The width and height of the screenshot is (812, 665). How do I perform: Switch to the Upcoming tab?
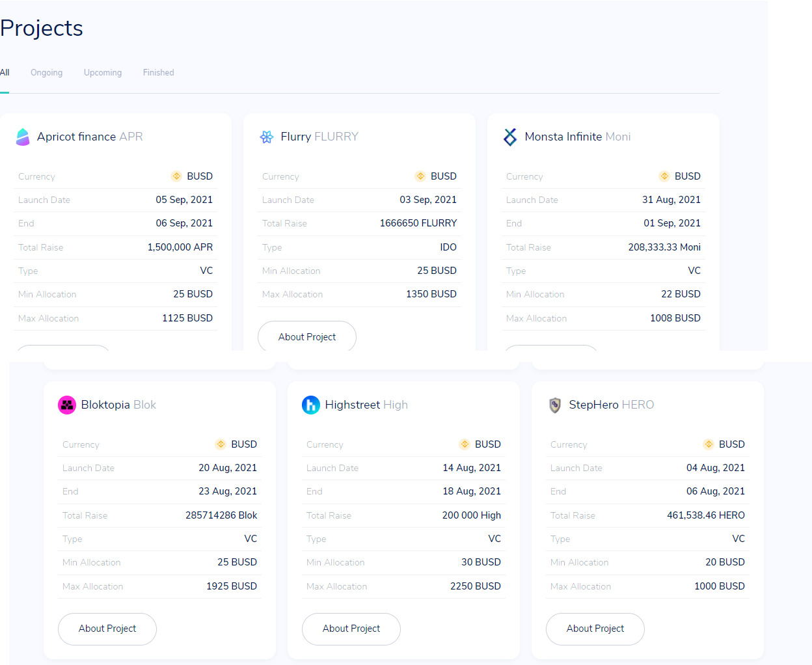click(x=103, y=72)
